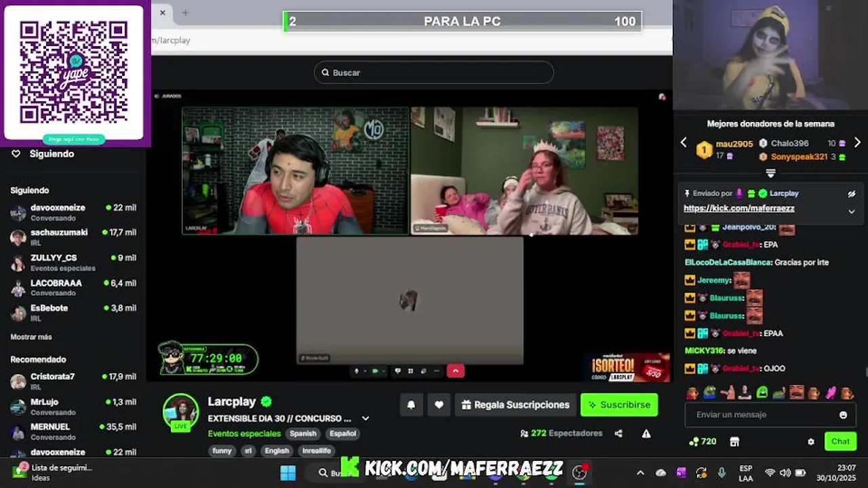
Task: Open ZULLYY_CS channel in sidebar
Action: (x=73, y=262)
